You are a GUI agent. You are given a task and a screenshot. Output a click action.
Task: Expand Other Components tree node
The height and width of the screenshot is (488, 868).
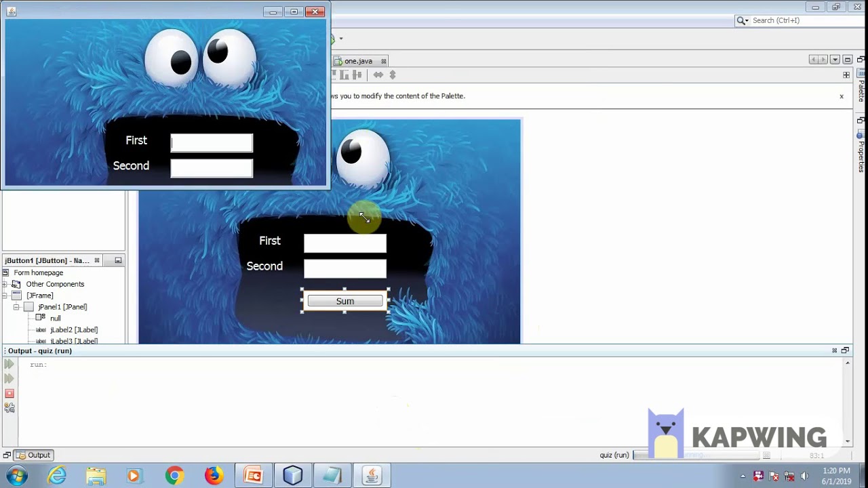pyautogui.click(x=5, y=284)
